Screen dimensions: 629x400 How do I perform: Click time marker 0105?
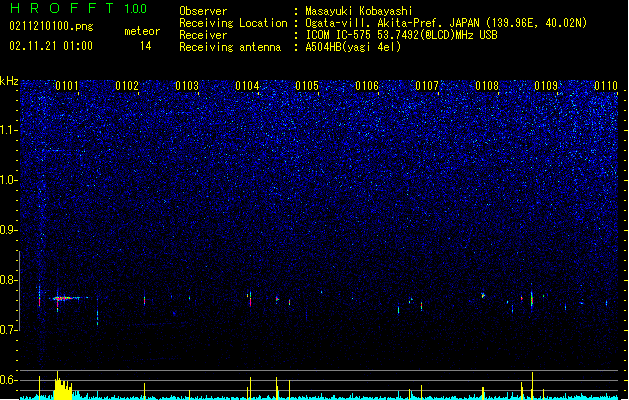click(307, 86)
